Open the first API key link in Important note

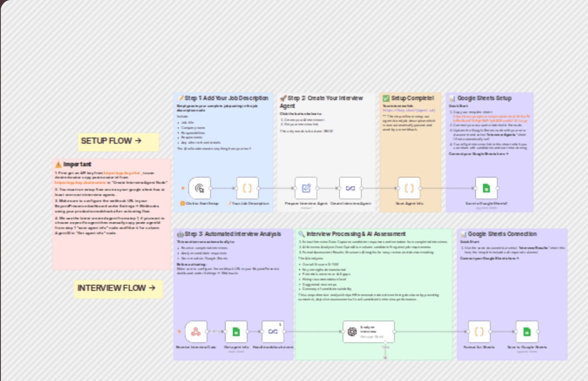click(x=121, y=173)
